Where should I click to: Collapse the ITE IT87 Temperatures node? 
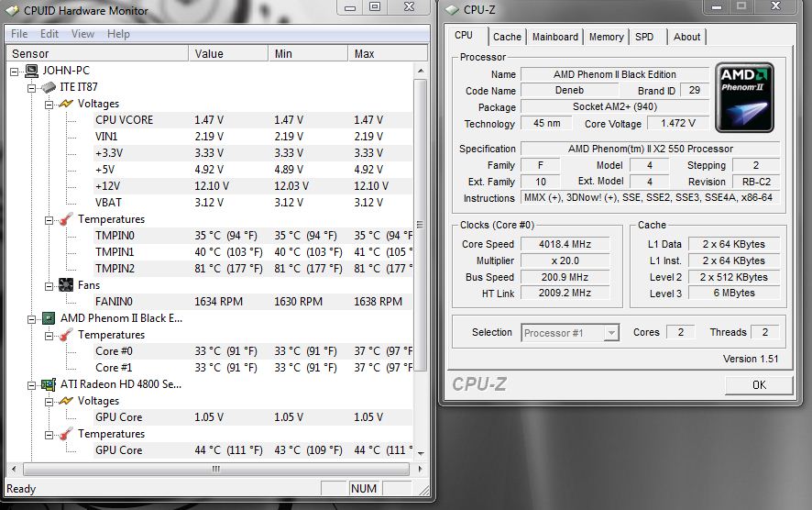[x=49, y=220]
